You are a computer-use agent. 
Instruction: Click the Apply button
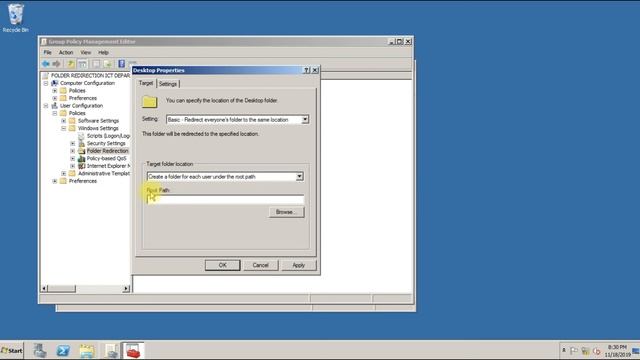click(298, 265)
